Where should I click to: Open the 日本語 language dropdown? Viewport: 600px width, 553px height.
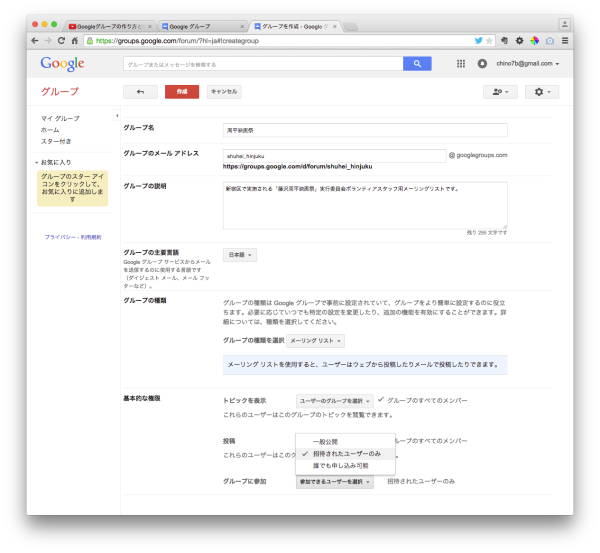(240, 255)
